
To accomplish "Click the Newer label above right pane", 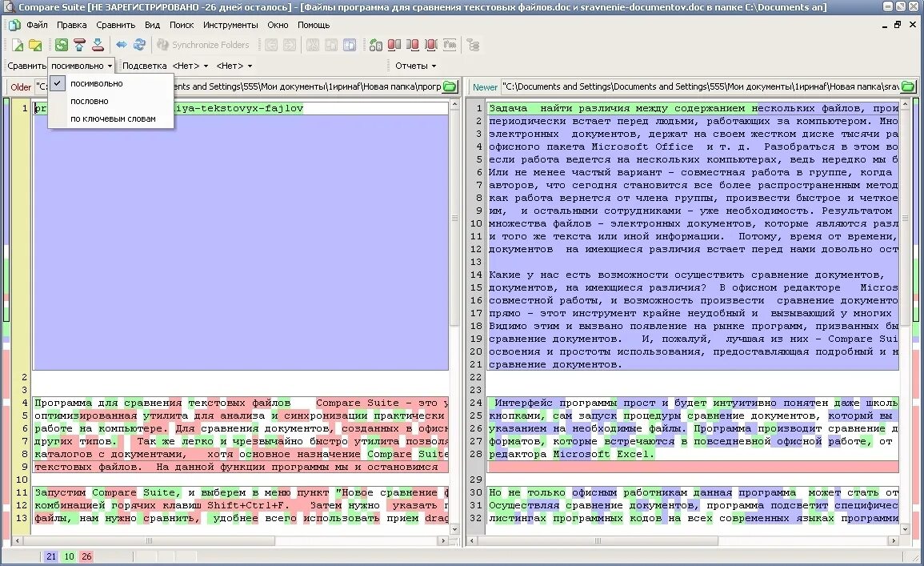I will tap(485, 87).
